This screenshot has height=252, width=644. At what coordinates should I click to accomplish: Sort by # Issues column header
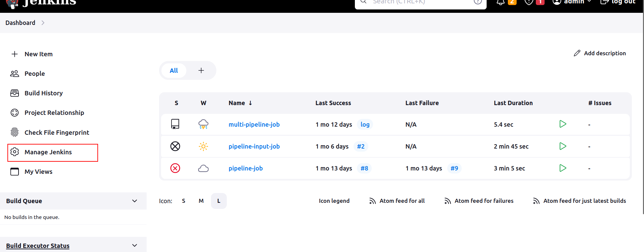coord(600,103)
